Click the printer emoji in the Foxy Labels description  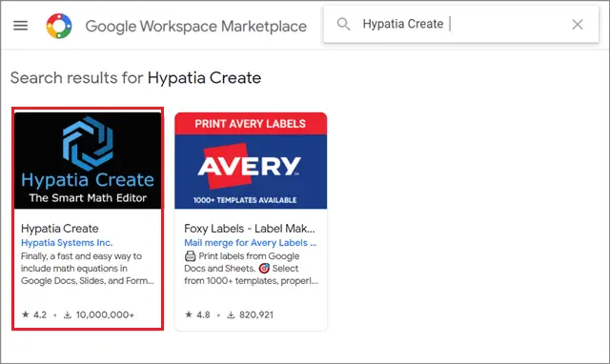[x=191, y=256]
